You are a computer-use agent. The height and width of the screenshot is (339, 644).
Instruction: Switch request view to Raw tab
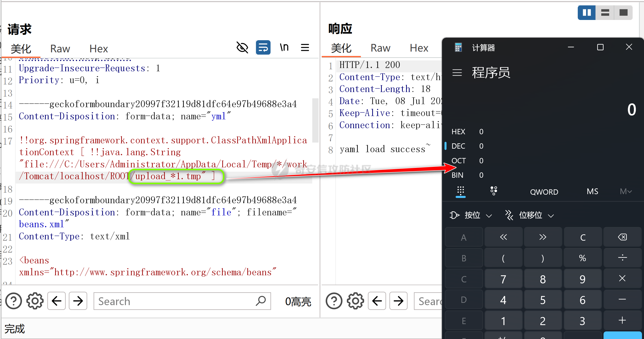coord(60,49)
